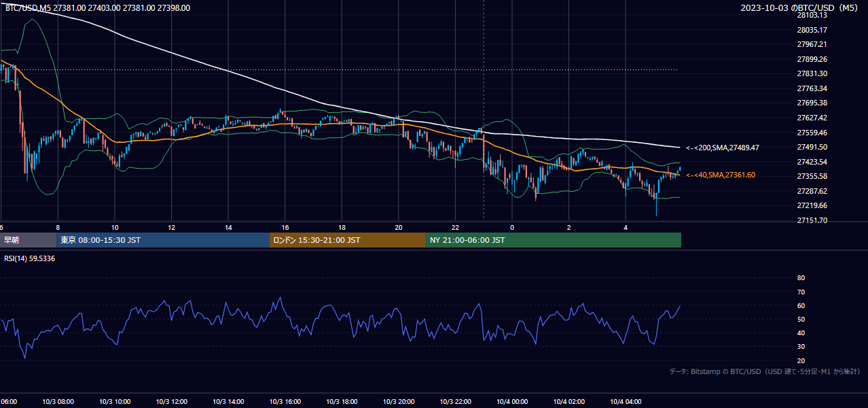
Task: Click the RSI axis level 50
Action: pyautogui.click(x=801, y=319)
